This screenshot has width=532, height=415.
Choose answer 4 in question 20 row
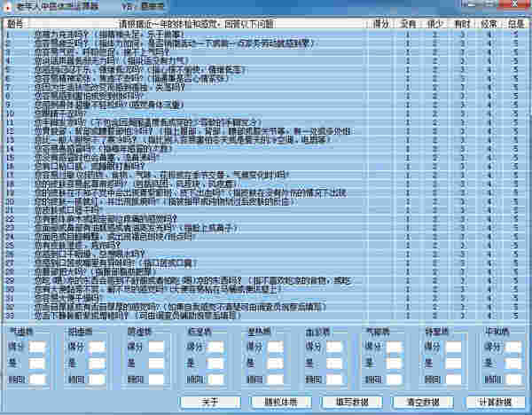489,201
